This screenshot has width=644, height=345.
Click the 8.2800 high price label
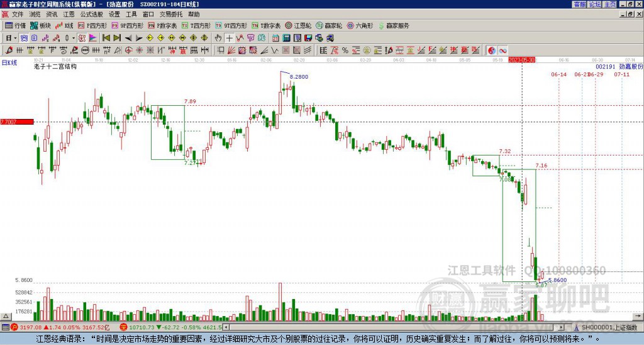pos(299,77)
